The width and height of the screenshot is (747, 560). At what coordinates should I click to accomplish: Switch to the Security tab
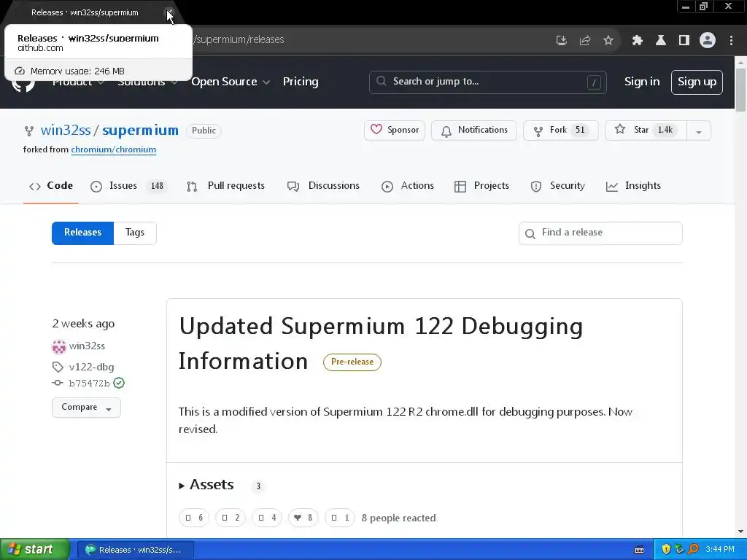pyautogui.click(x=558, y=186)
